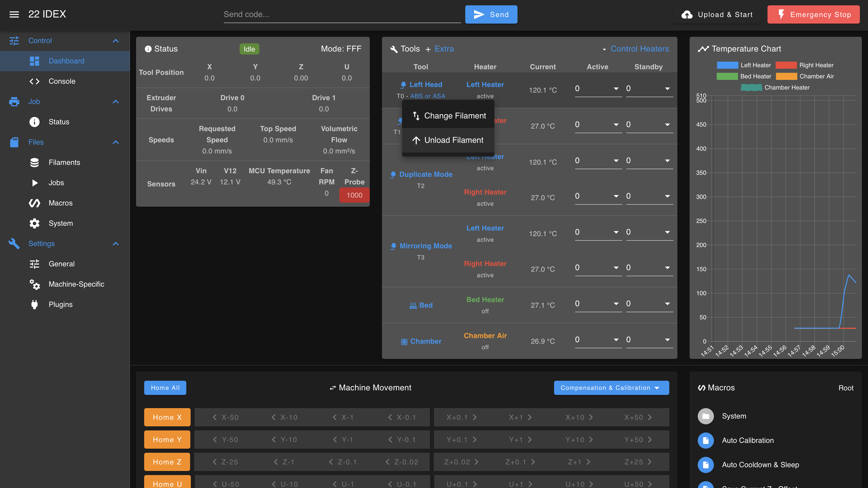This screenshot has width=868, height=488.
Task: Click the Root macros directory label
Action: [846, 388]
